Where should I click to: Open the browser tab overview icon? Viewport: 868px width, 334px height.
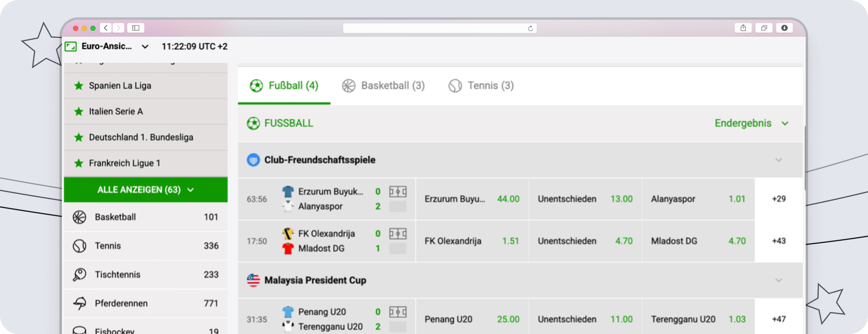[x=764, y=28]
